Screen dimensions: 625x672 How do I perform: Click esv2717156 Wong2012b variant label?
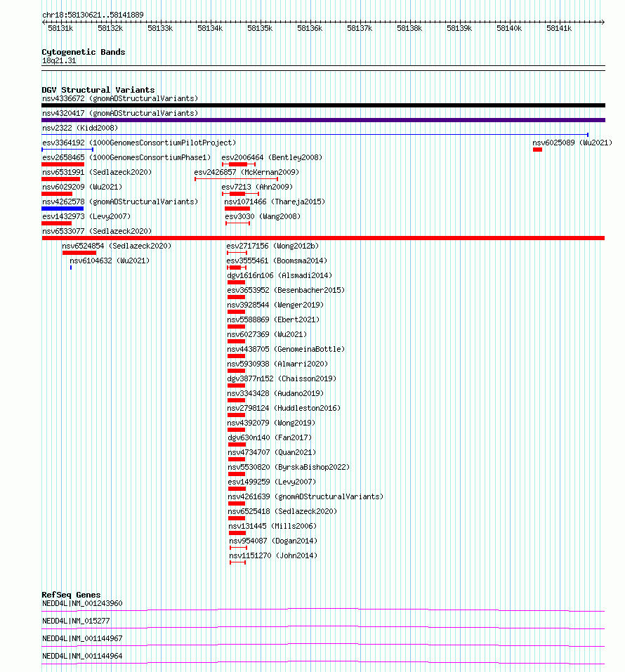coord(272,246)
